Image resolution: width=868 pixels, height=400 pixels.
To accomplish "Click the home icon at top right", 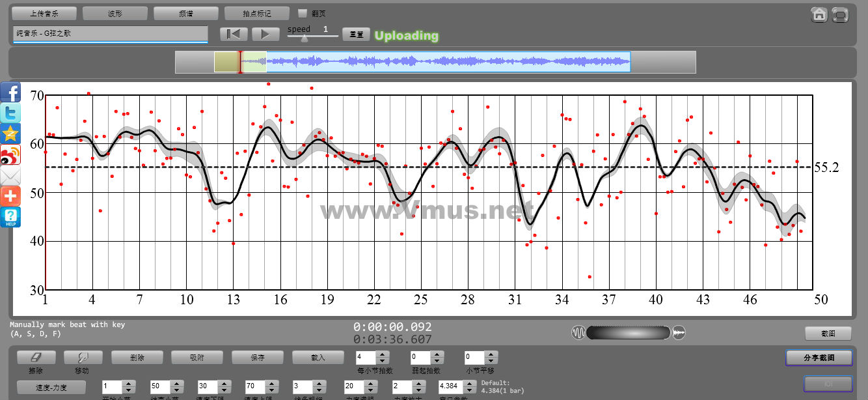I will (x=819, y=14).
